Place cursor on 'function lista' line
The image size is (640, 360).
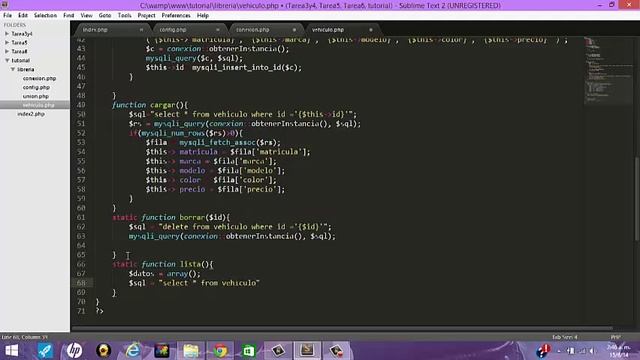tap(162, 264)
